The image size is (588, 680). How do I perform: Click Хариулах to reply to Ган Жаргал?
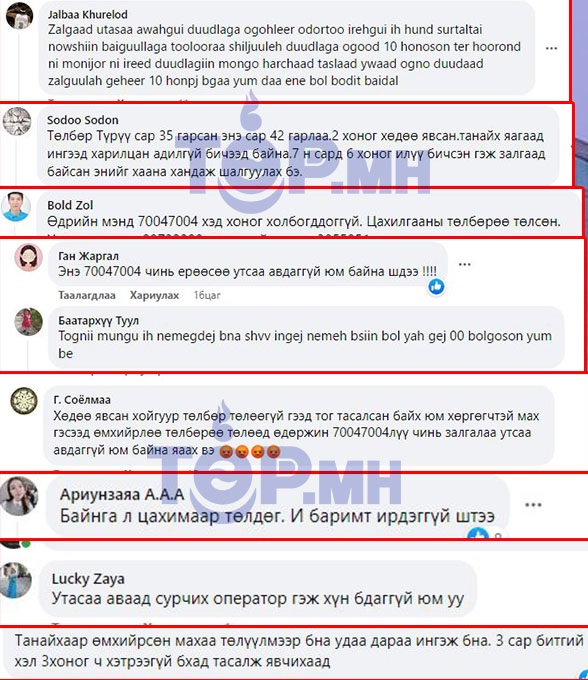coord(154,295)
